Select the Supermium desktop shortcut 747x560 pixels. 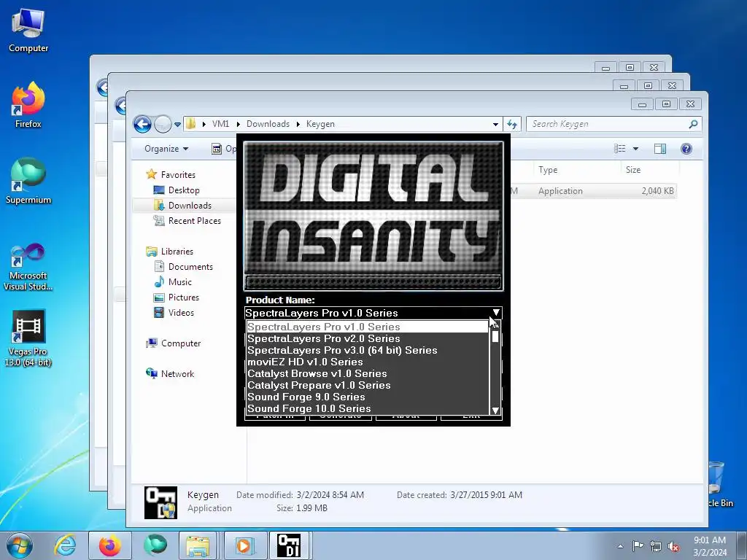pos(28,181)
